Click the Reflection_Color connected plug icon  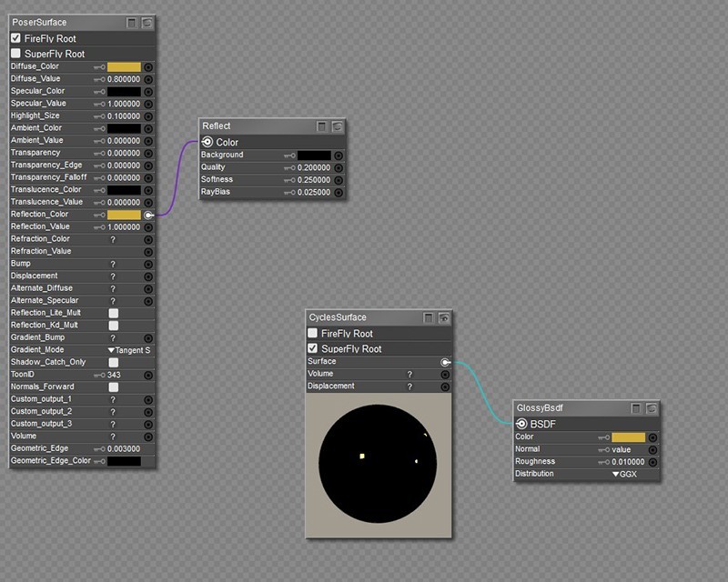coord(148,215)
